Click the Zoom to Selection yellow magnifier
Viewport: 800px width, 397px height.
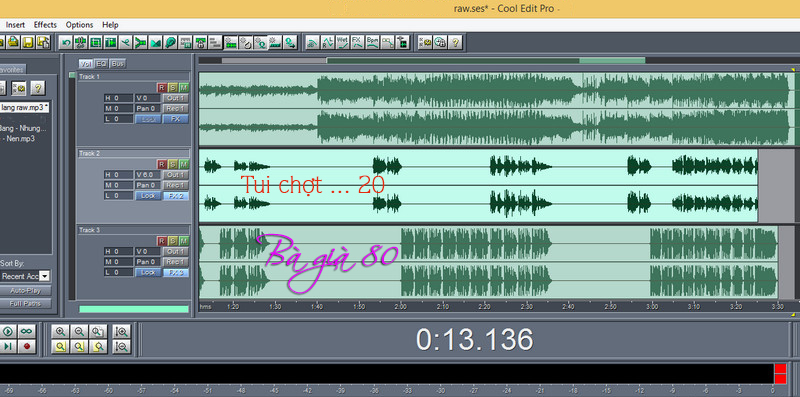coord(61,347)
